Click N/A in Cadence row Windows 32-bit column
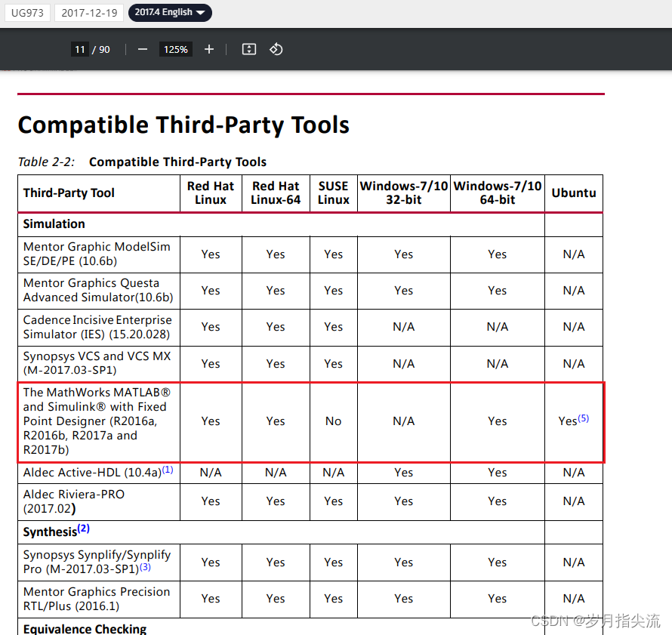This screenshot has height=635, width=672. 404,328
